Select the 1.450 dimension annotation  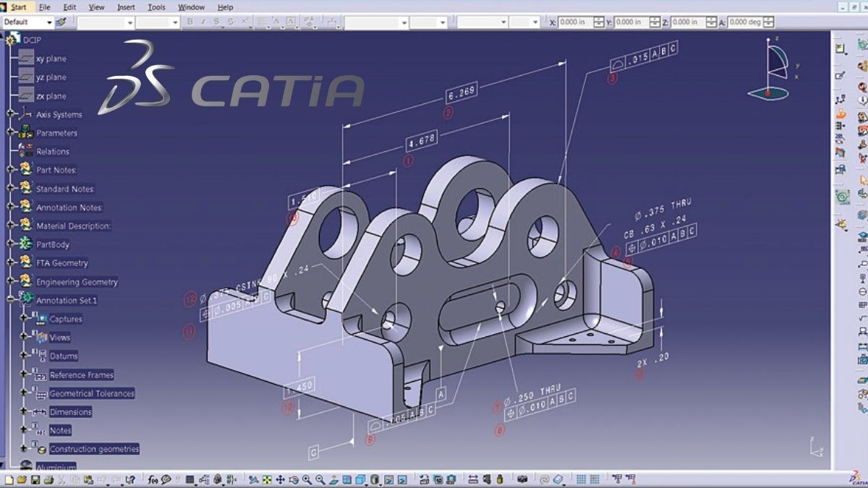[299, 387]
